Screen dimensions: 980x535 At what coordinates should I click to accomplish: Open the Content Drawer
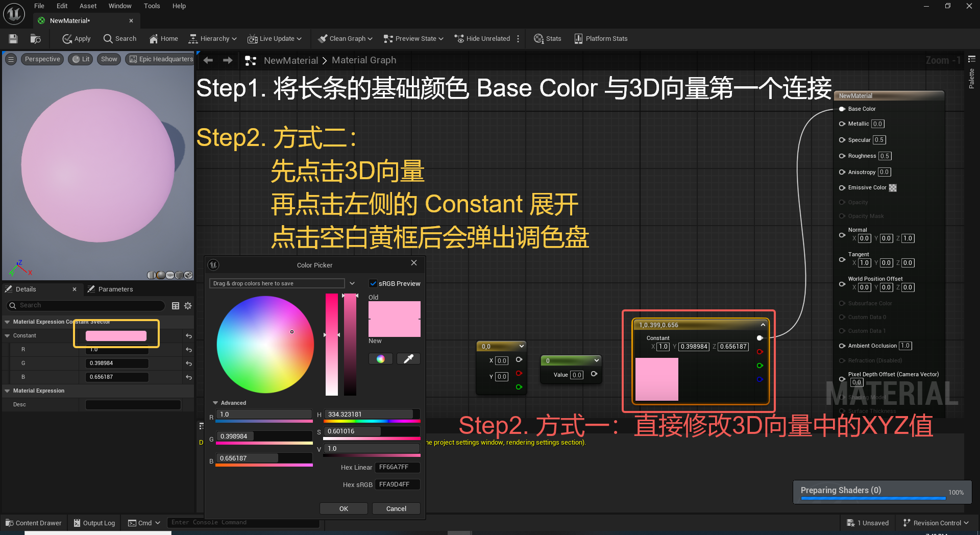pos(33,523)
